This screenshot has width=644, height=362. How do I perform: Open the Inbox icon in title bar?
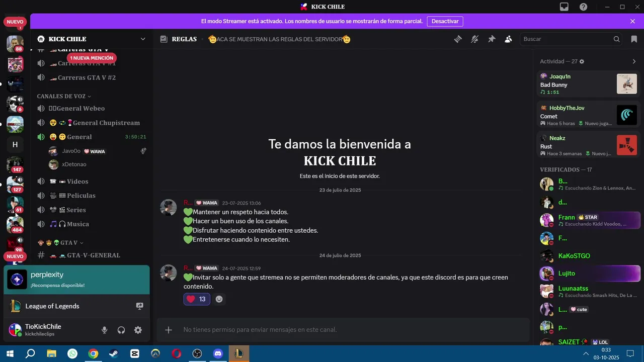tap(565, 7)
